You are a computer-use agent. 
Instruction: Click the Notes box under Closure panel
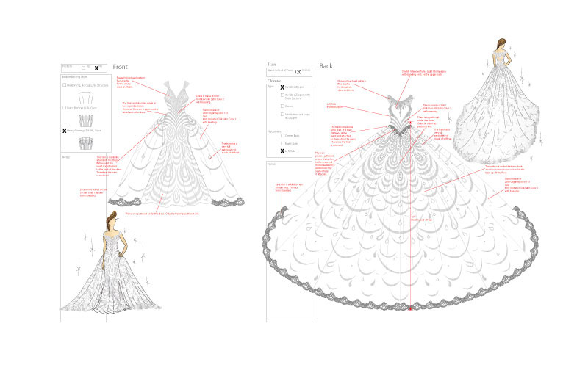(289, 242)
